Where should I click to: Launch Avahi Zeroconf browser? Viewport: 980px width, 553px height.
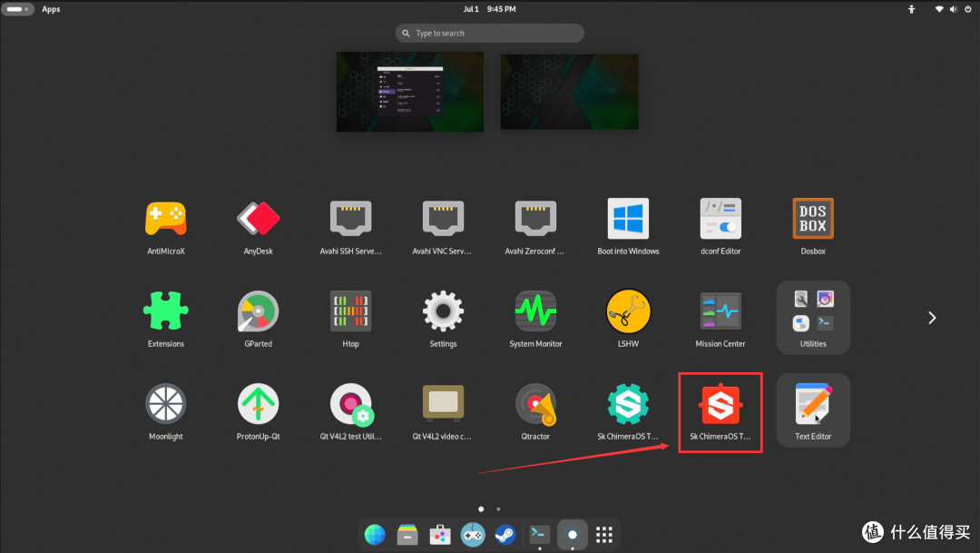coord(535,220)
